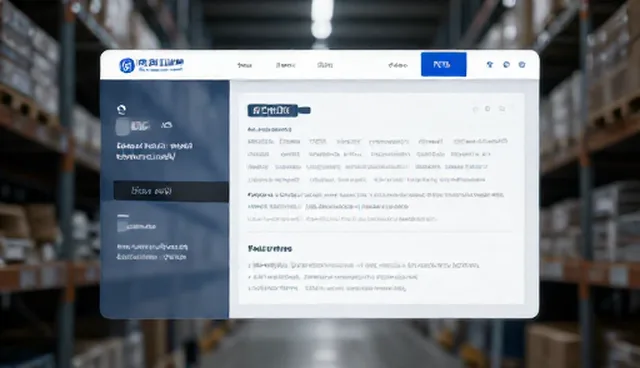640x368 pixels.
Task: Open the second navigation menu item
Action: tap(286, 65)
